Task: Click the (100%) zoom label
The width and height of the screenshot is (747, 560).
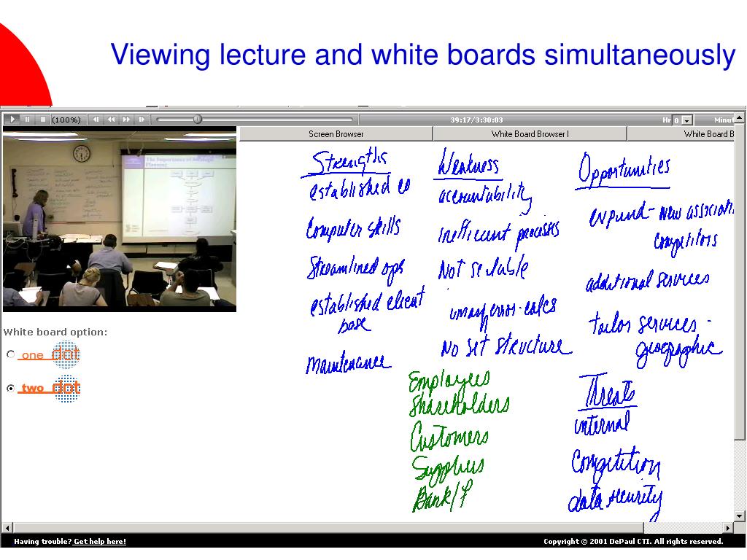Action: pyautogui.click(x=66, y=120)
